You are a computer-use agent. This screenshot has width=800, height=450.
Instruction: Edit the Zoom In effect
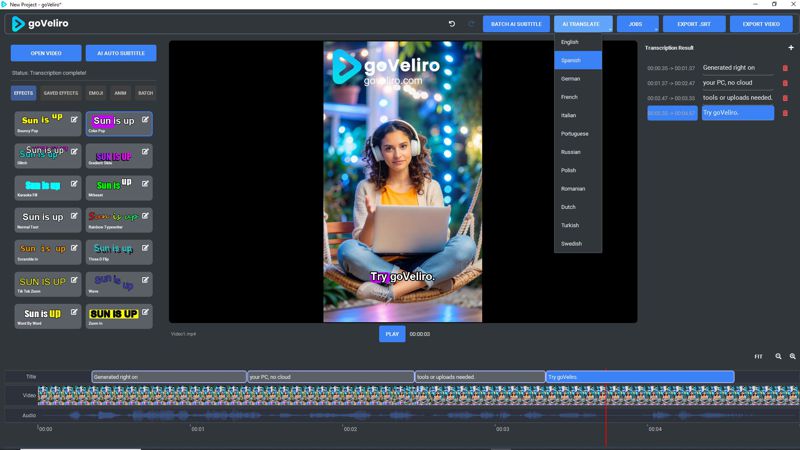[145, 312]
